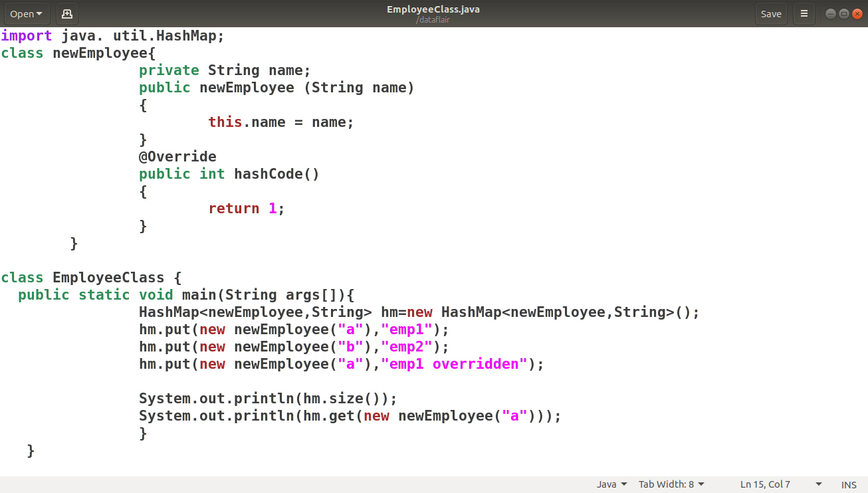
Task: Click on 'System.out.println(hm.size());' line
Action: (268, 399)
